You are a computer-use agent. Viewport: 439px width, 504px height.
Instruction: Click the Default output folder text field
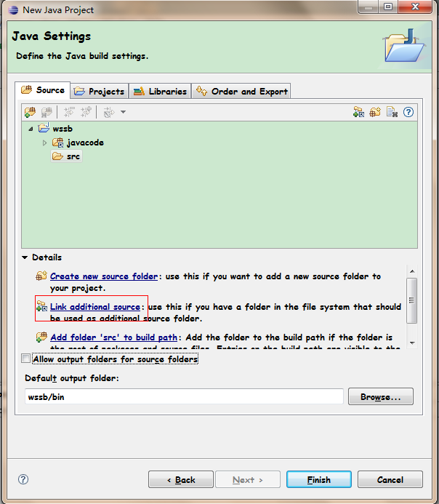184,396
